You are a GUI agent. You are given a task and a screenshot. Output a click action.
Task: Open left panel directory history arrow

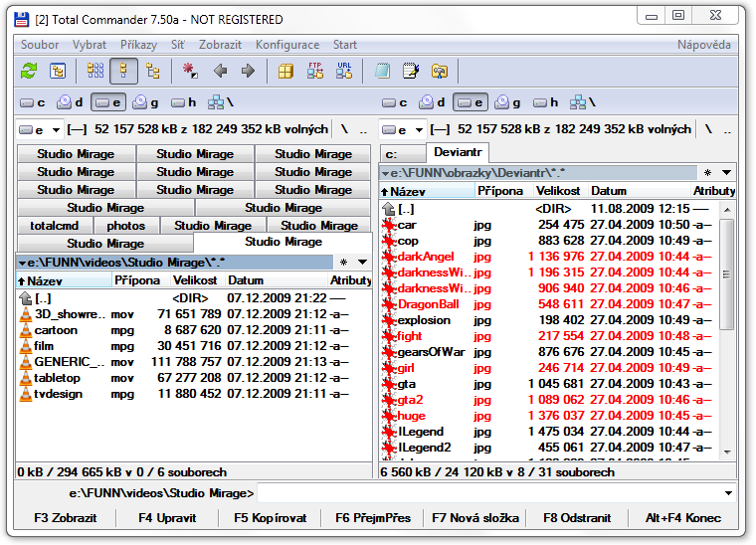[362, 263]
